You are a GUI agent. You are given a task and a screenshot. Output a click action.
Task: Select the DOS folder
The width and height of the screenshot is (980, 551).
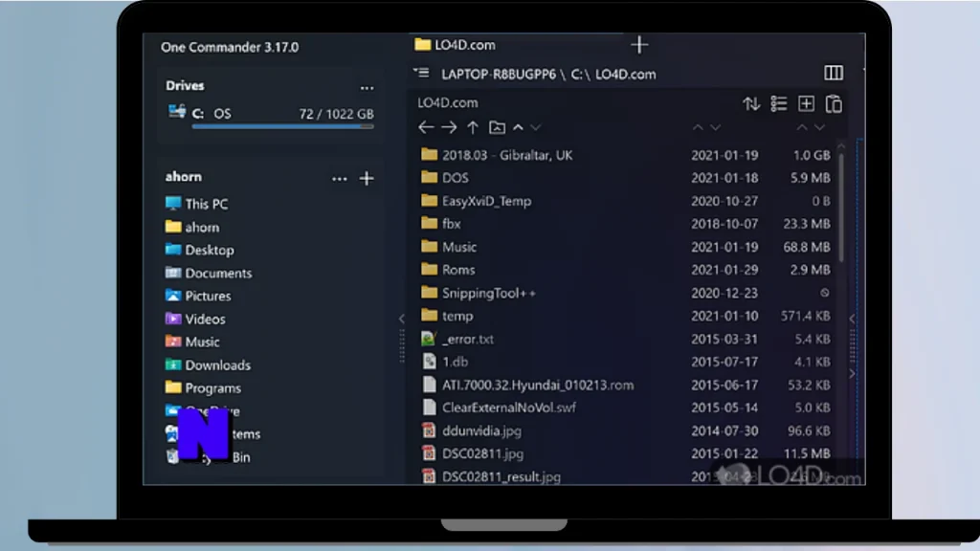(626, 178)
